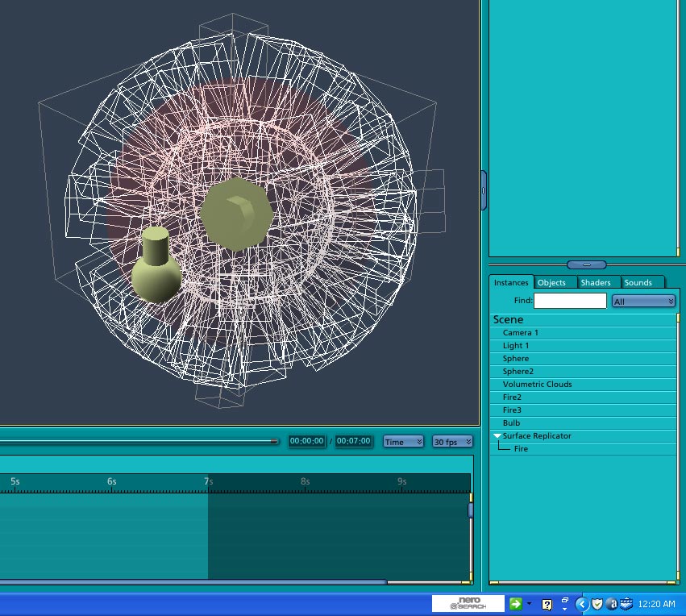Click the end time field 00:07:00
686x616 pixels.
[354, 441]
